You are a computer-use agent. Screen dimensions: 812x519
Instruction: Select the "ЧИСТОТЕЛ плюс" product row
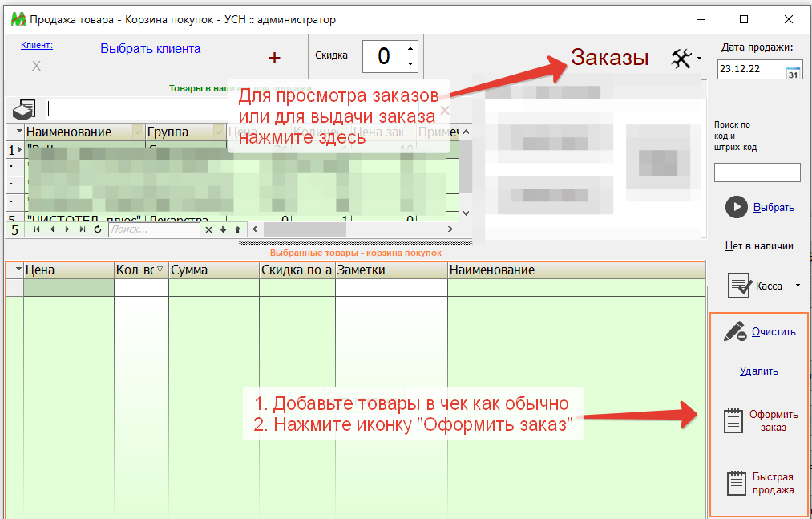[232, 218]
